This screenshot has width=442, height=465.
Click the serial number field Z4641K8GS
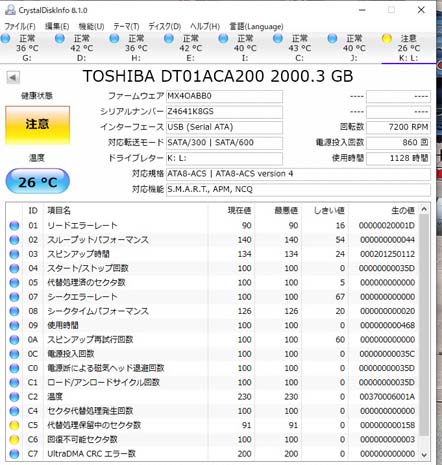pos(224,112)
